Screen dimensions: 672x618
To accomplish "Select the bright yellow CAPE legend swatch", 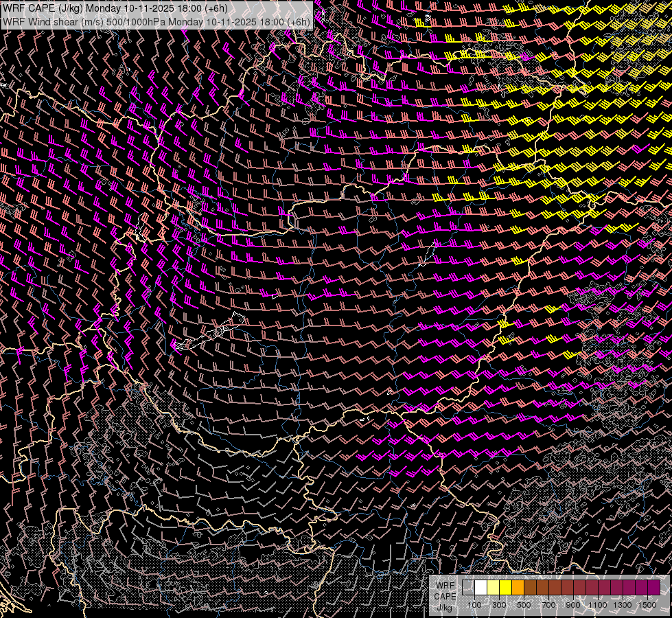I will (506, 587).
